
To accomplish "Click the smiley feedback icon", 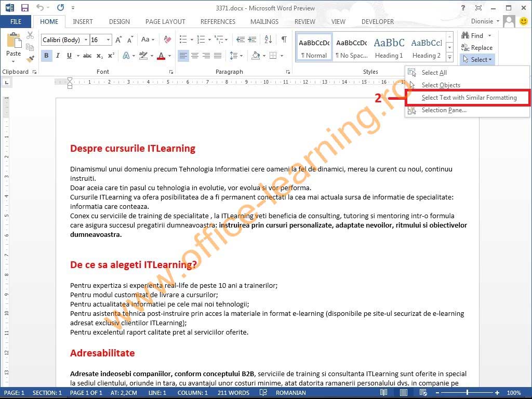I will tap(524, 21).
